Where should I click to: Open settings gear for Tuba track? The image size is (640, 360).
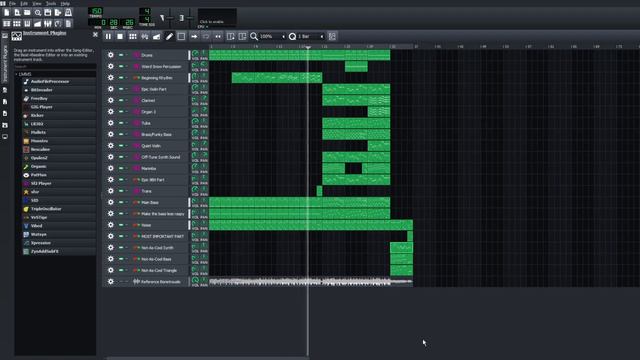pos(111,123)
